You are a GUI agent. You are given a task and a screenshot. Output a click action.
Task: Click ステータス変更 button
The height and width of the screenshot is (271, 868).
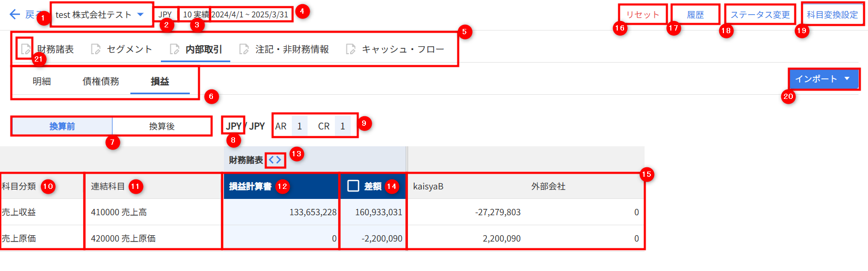(x=760, y=15)
